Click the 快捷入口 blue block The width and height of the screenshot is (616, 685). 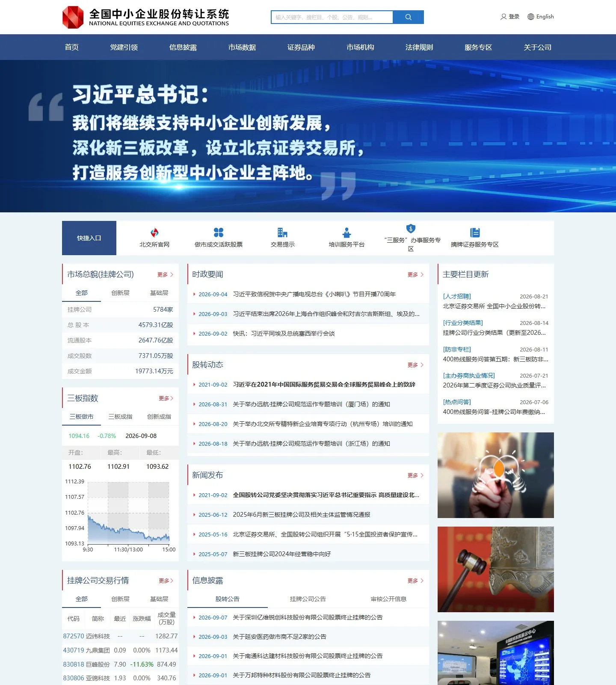89,238
